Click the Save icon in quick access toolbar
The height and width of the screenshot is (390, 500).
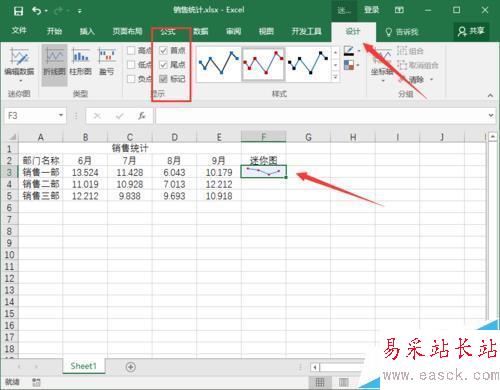coord(18,11)
